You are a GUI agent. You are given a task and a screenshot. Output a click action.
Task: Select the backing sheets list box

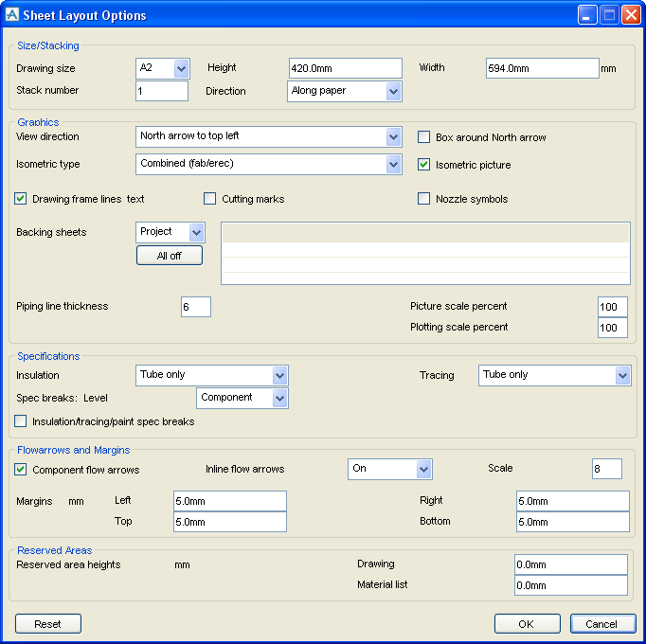[x=425, y=253]
